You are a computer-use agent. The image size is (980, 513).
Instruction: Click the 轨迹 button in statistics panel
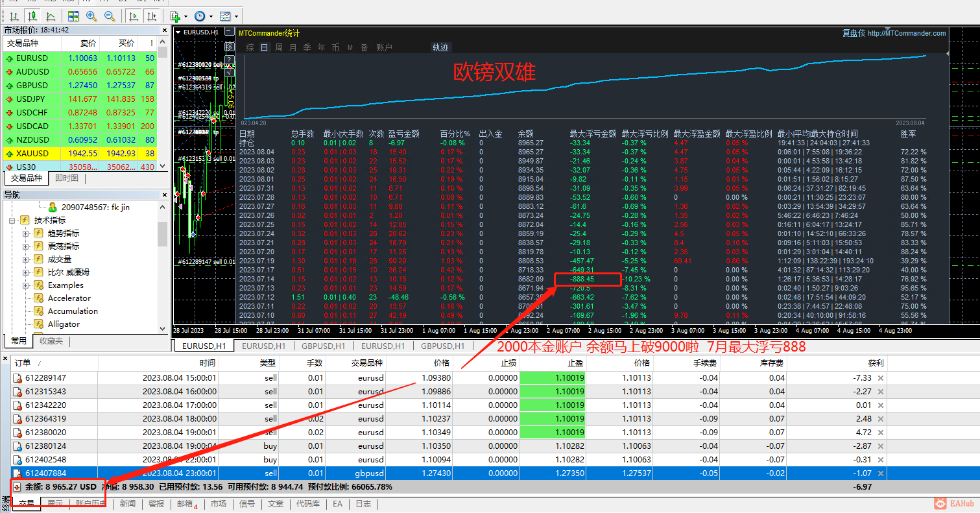coord(440,47)
